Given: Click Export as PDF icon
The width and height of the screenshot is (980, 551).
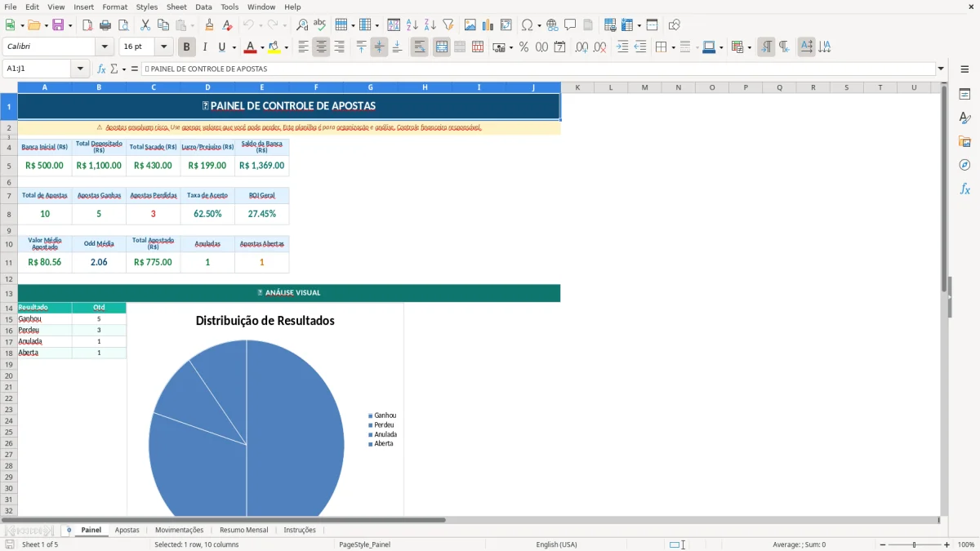Looking at the screenshot, I should [87, 25].
